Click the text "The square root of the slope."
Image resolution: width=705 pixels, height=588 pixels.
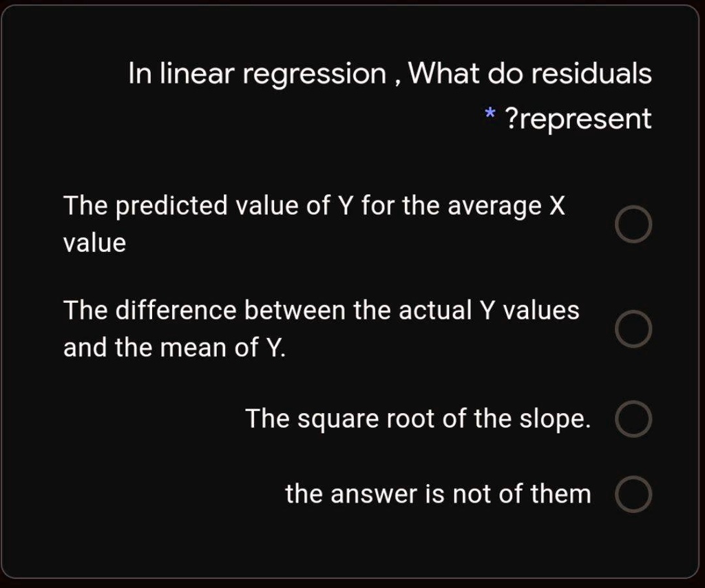419,418
